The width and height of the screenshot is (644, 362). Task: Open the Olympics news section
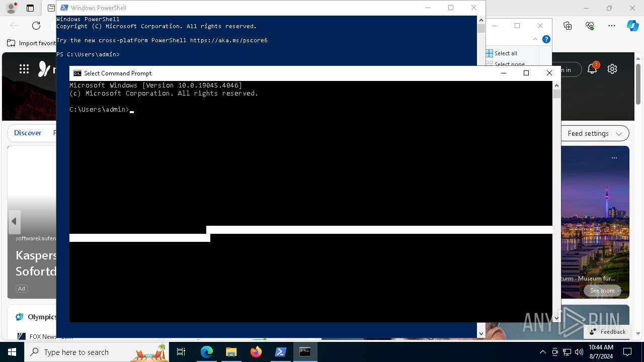36,317
